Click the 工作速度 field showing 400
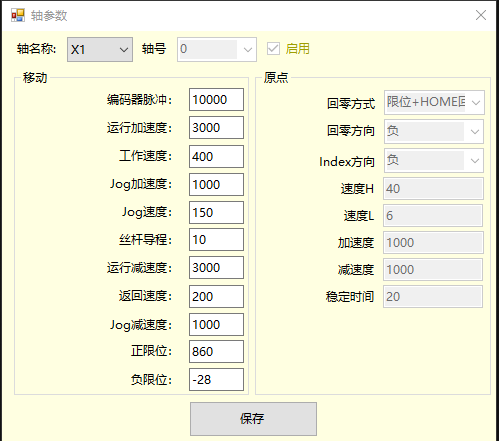The width and height of the screenshot is (499, 441). (216, 157)
